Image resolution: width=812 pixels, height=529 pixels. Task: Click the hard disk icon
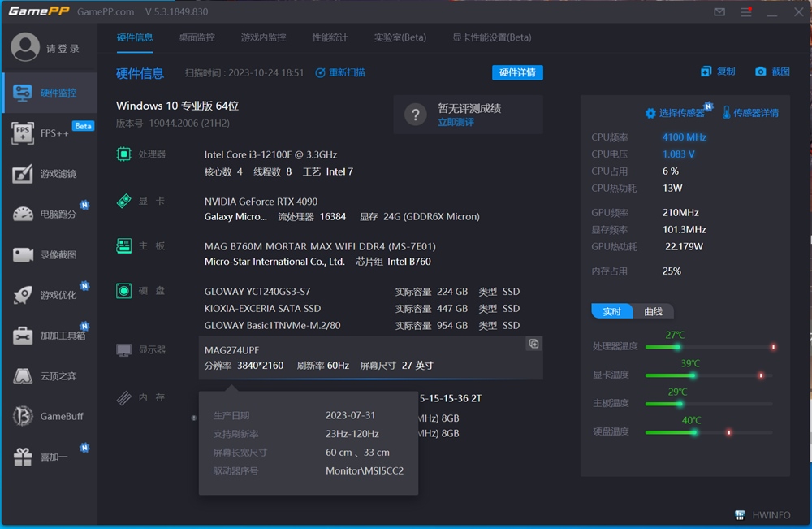(x=123, y=291)
